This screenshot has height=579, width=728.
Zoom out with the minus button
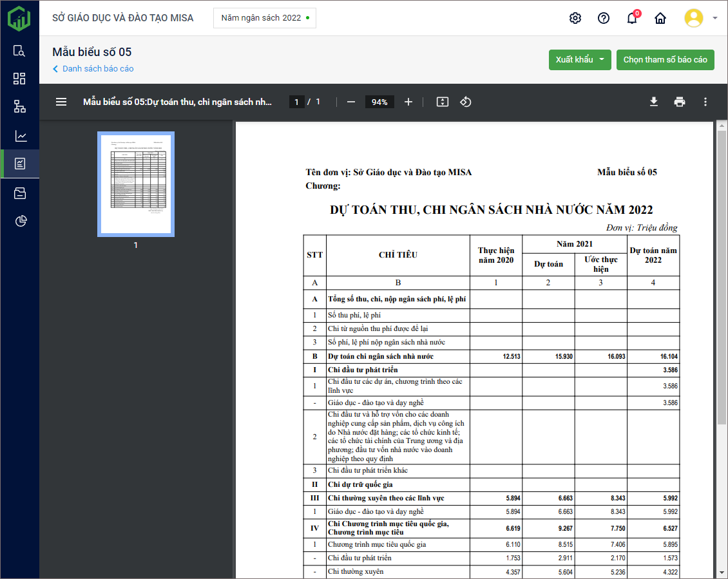(x=351, y=102)
